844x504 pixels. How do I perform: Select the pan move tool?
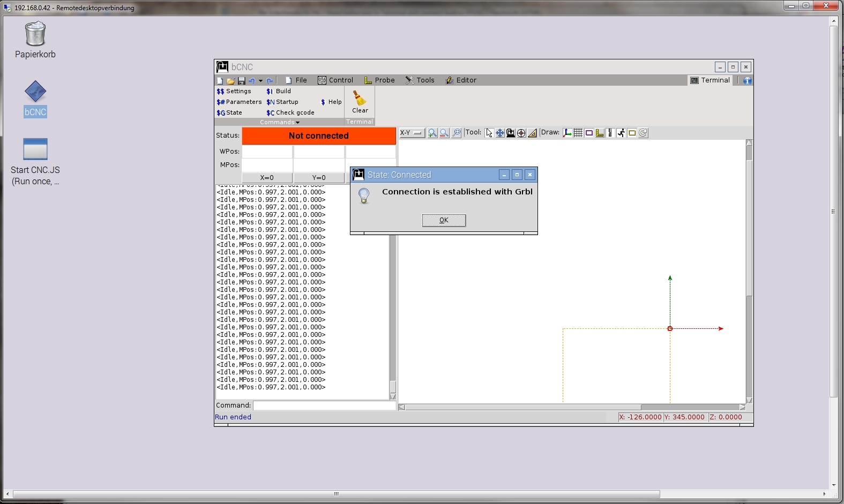point(500,133)
